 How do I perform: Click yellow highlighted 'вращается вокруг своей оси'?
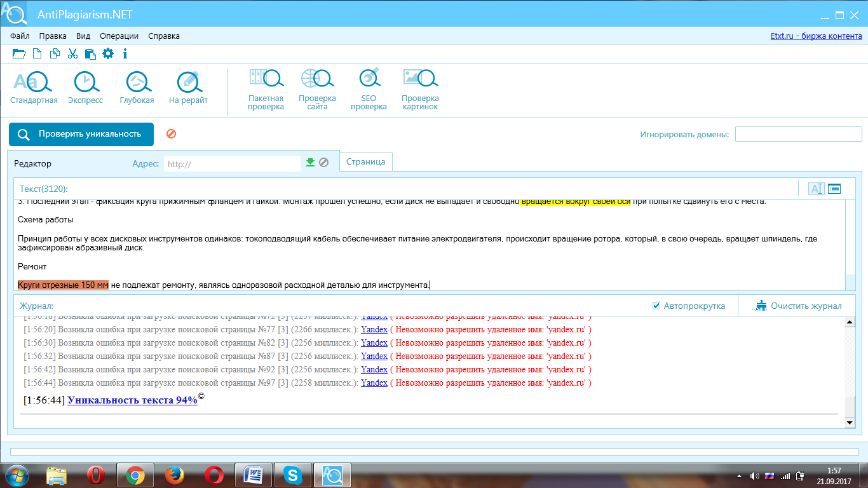[x=576, y=202]
